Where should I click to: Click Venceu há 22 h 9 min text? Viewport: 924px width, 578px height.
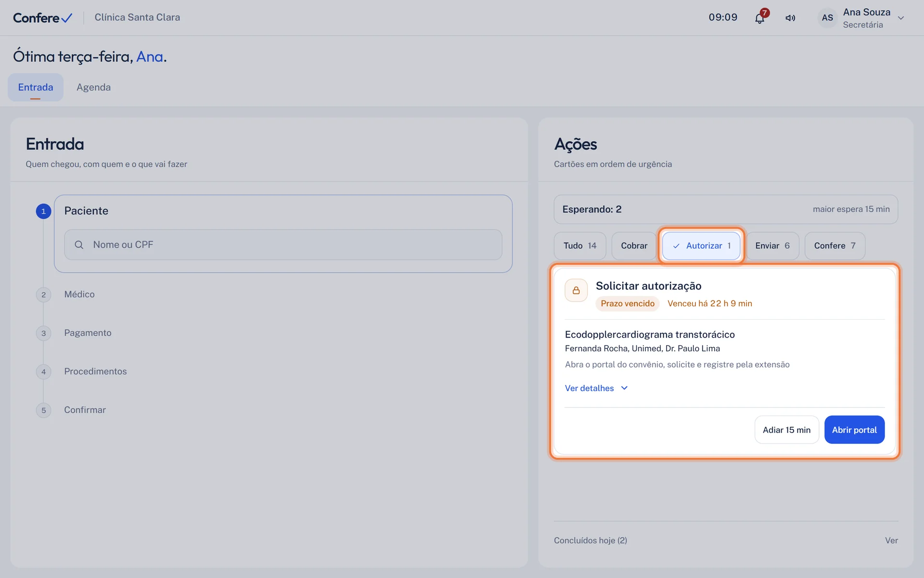pos(710,303)
